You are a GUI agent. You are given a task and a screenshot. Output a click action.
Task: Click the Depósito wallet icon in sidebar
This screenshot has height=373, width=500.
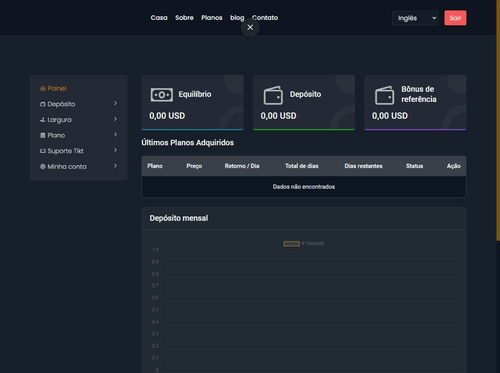(43, 104)
